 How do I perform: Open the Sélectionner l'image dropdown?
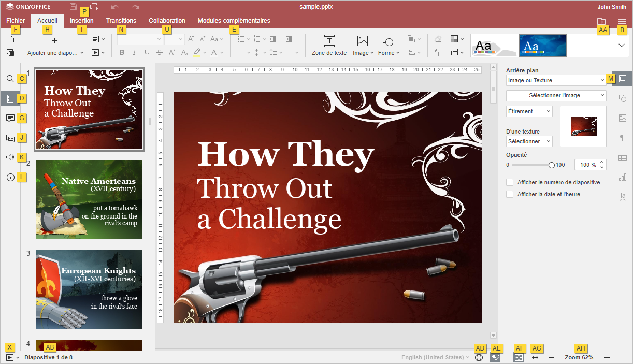pyautogui.click(x=556, y=95)
